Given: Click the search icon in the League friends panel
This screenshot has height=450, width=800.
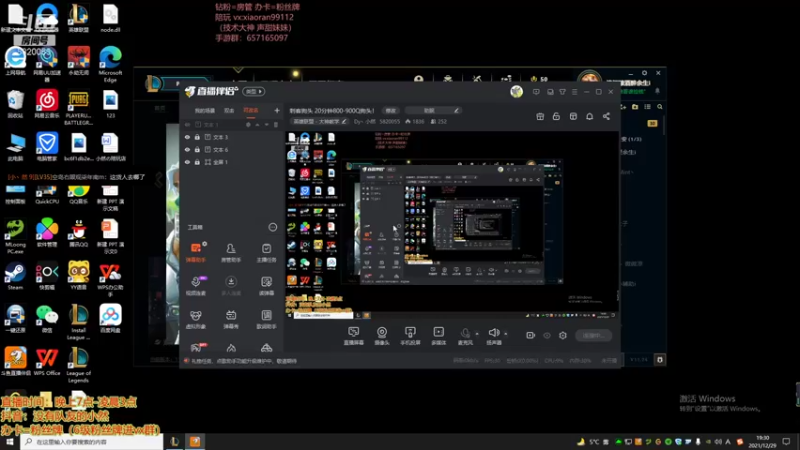Looking at the screenshot, I should 660,107.
